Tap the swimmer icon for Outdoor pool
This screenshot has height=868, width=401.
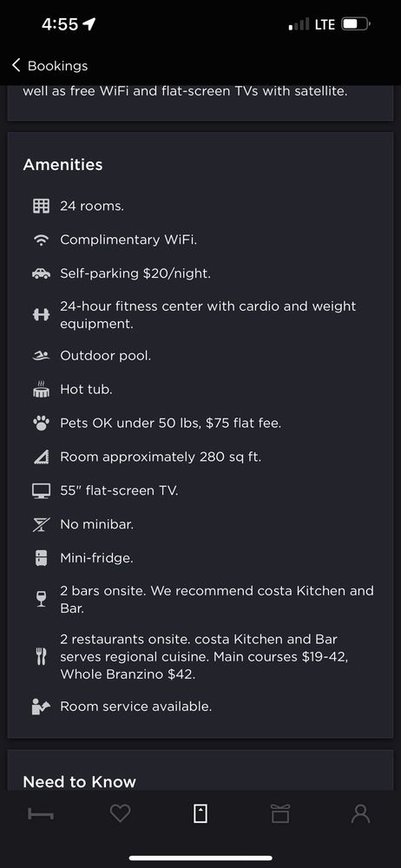click(x=41, y=356)
